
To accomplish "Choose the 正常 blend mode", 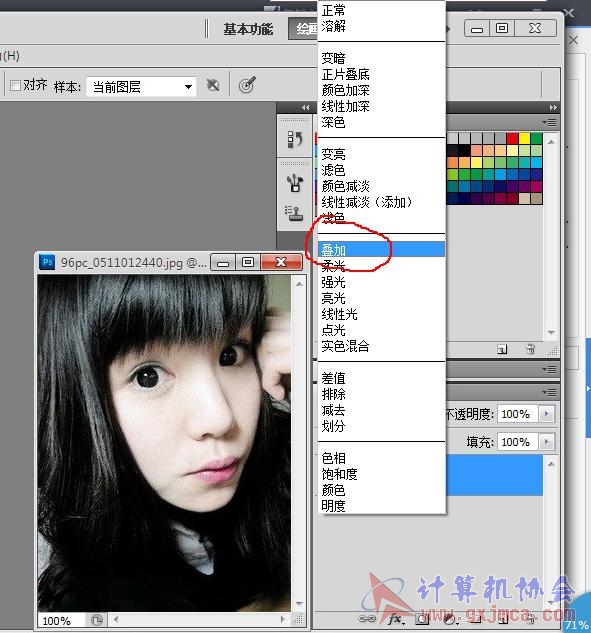I will [x=381, y=10].
